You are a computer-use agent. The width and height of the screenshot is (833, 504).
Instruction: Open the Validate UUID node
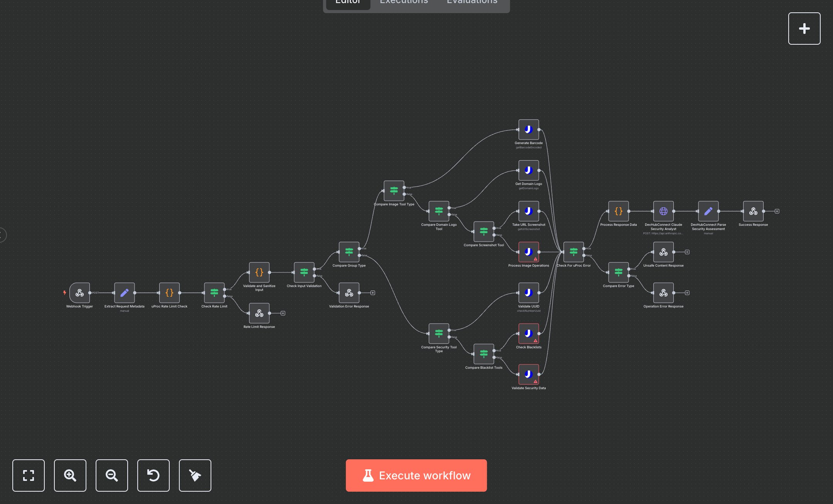(528, 293)
